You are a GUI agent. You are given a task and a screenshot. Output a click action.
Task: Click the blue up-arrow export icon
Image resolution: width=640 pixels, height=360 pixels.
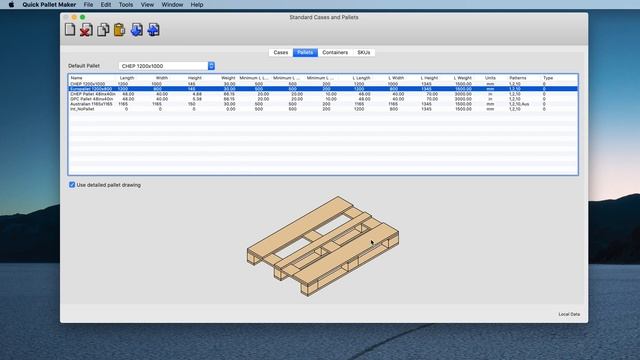pyautogui.click(x=153, y=30)
